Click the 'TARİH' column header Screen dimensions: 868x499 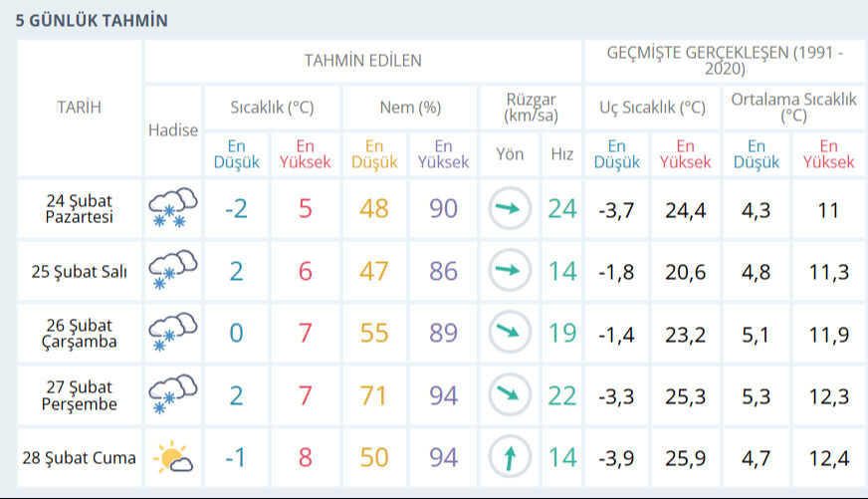coord(80,108)
